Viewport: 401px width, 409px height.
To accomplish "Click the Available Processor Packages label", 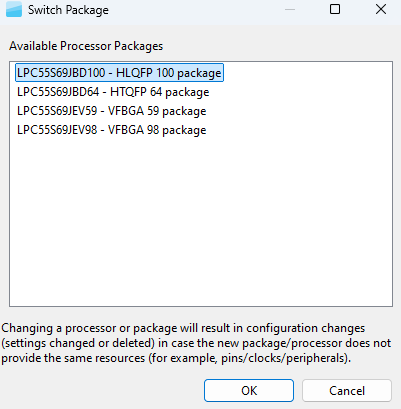I will pos(86,46).
